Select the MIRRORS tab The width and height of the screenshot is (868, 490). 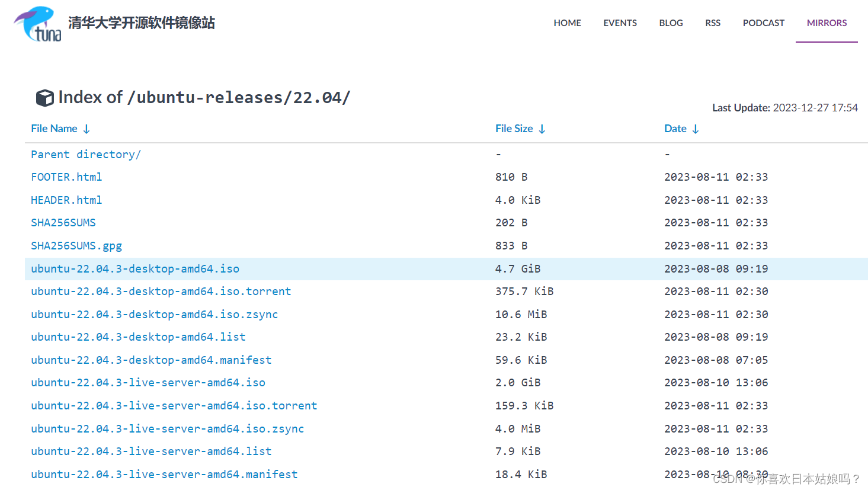pyautogui.click(x=827, y=23)
